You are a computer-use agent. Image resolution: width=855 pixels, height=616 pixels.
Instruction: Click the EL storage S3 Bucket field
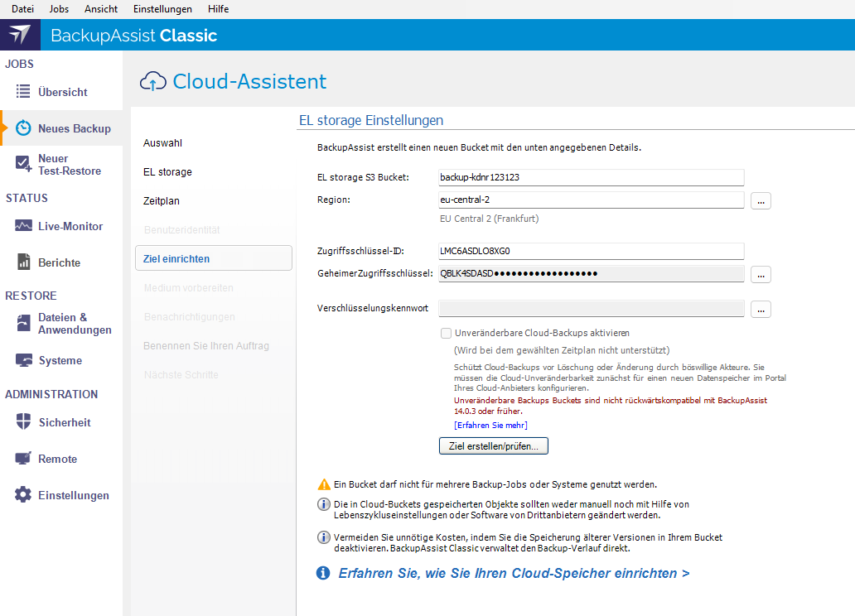tap(591, 177)
